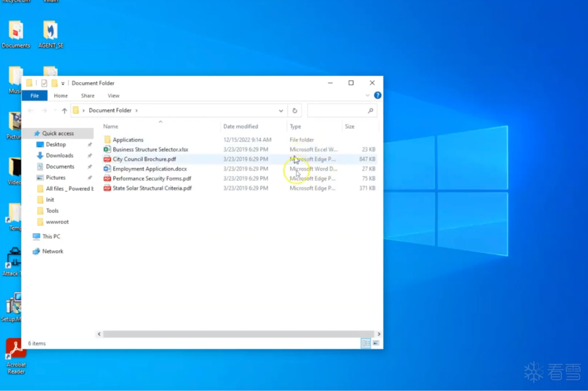This screenshot has width=588, height=391.
Task: Switch to the View ribbon tab
Action: point(113,96)
